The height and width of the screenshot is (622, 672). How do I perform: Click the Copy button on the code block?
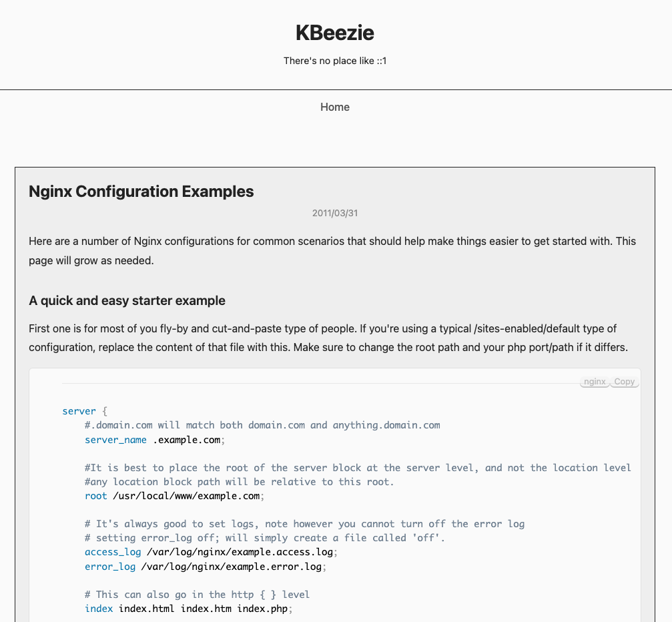click(624, 382)
